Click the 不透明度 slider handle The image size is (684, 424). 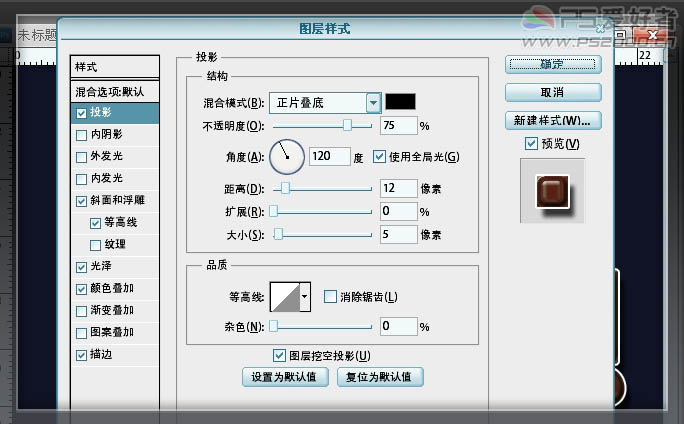pyautogui.click(x=347, y=126)
